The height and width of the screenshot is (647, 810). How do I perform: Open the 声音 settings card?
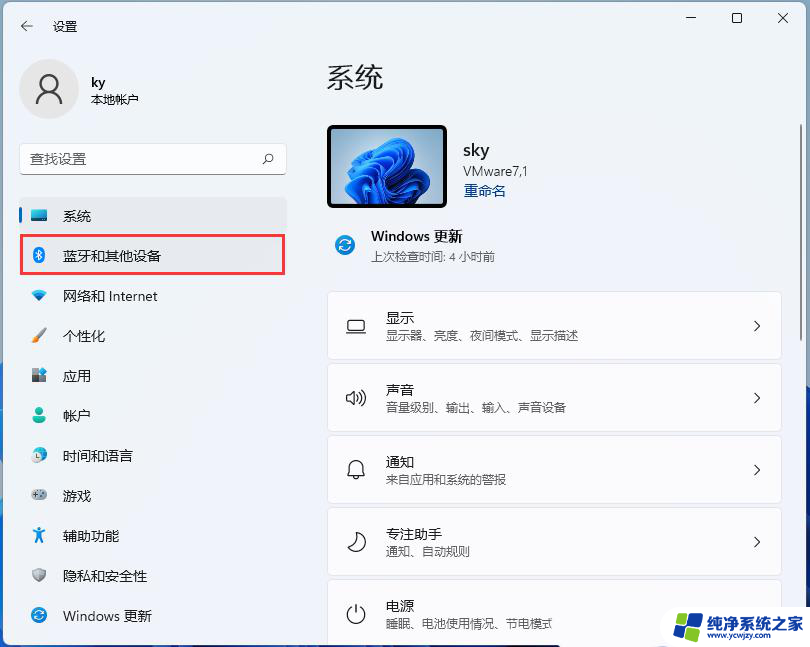(x=554, y=397)
